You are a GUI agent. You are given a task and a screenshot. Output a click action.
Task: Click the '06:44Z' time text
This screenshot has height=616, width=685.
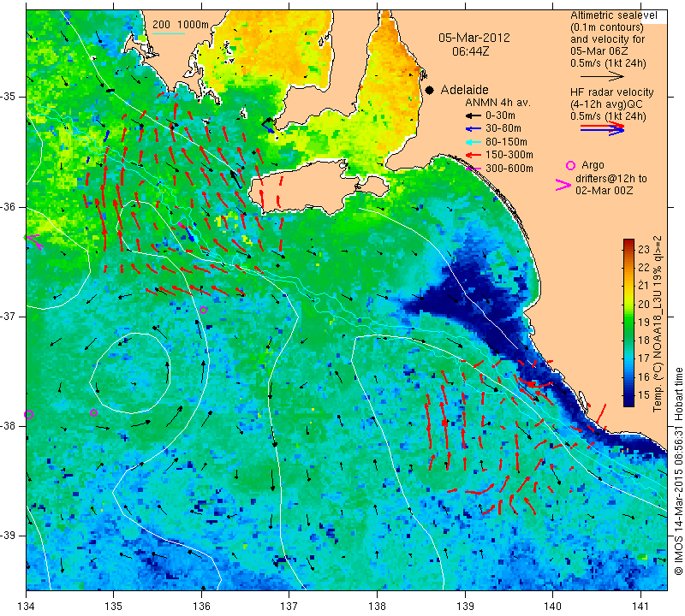(x=470, y=51)
